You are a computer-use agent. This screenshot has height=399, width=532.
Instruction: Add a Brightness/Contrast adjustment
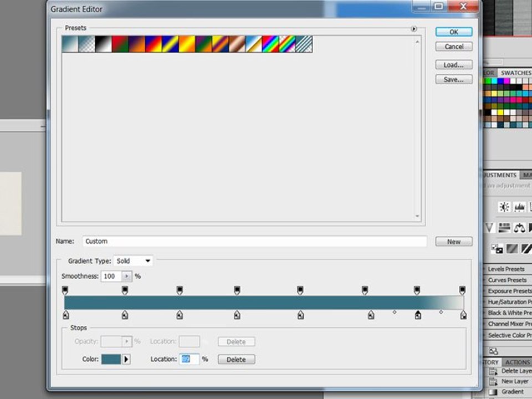(x=504, y=207)
